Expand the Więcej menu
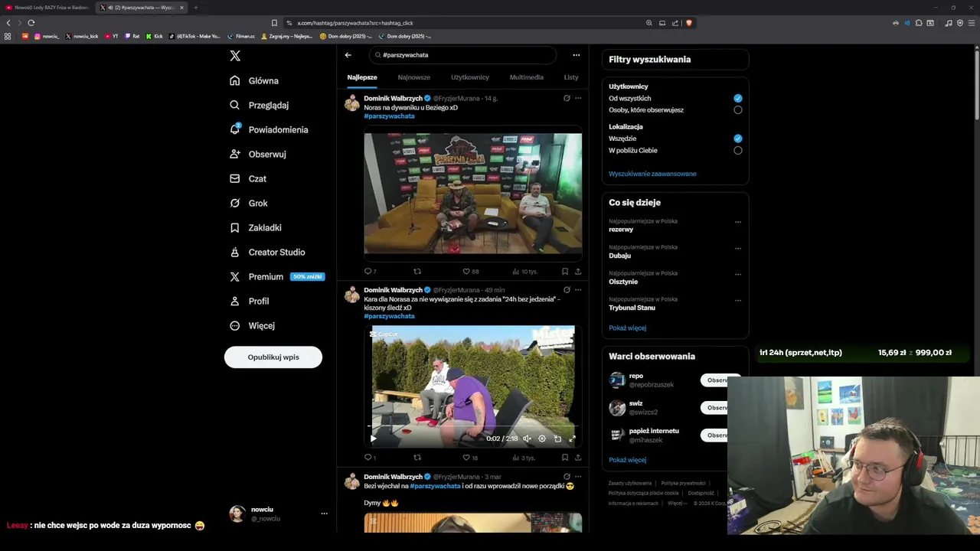This screenshot has width=980, height=551. pos(252,325)
